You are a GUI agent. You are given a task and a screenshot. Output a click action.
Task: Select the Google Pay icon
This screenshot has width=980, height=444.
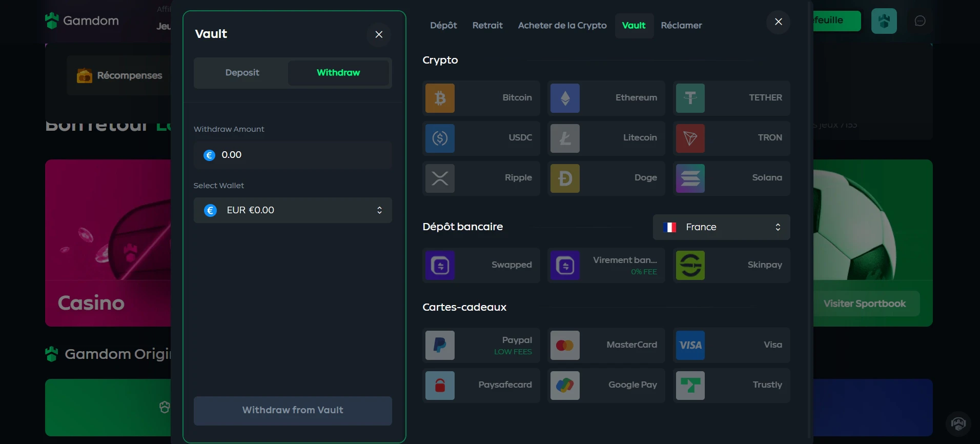[565, 385]
